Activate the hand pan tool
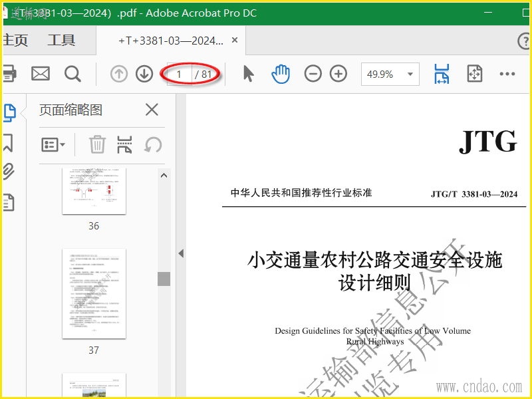Screen dimensions: 532x399 point(280,74)
